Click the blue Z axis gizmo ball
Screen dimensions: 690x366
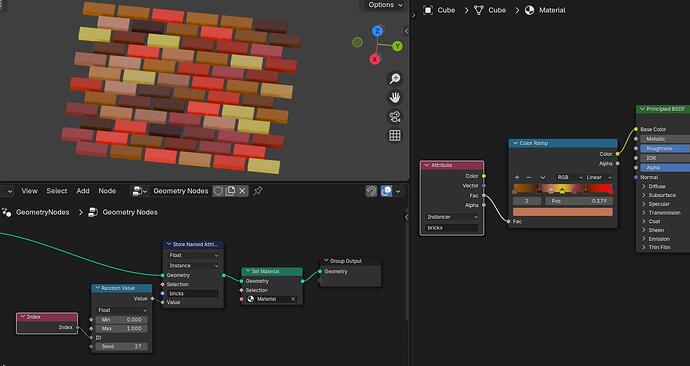coord(377,31)
